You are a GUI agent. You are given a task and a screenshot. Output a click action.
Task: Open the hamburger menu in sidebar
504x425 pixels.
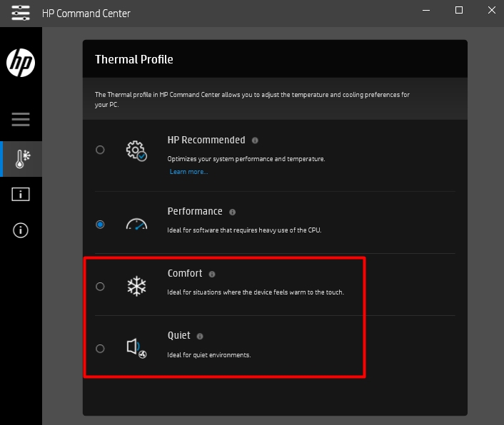(x=21, y=119)
